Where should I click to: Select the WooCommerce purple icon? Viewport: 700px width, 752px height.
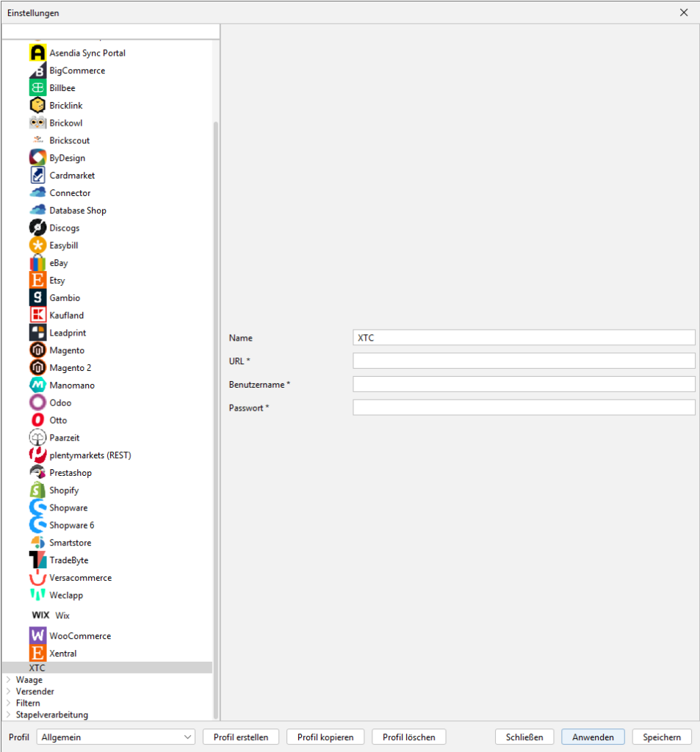[37, 636]
